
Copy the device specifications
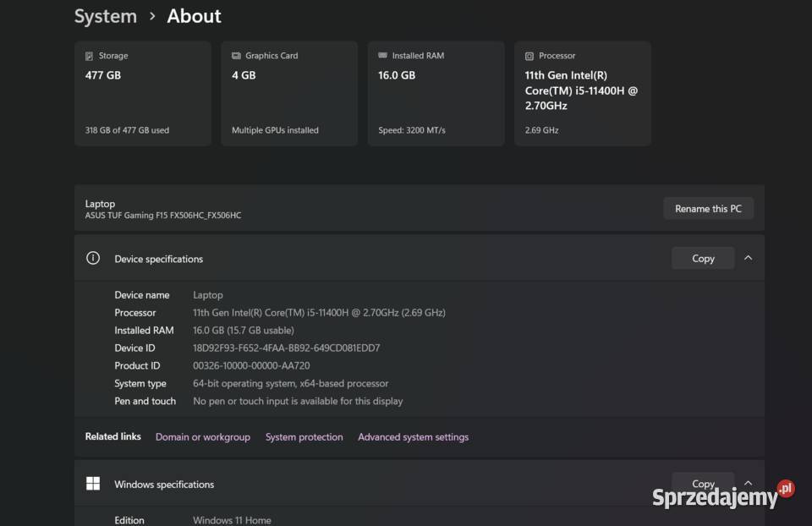pyautogui.click(x=703, y=259)
